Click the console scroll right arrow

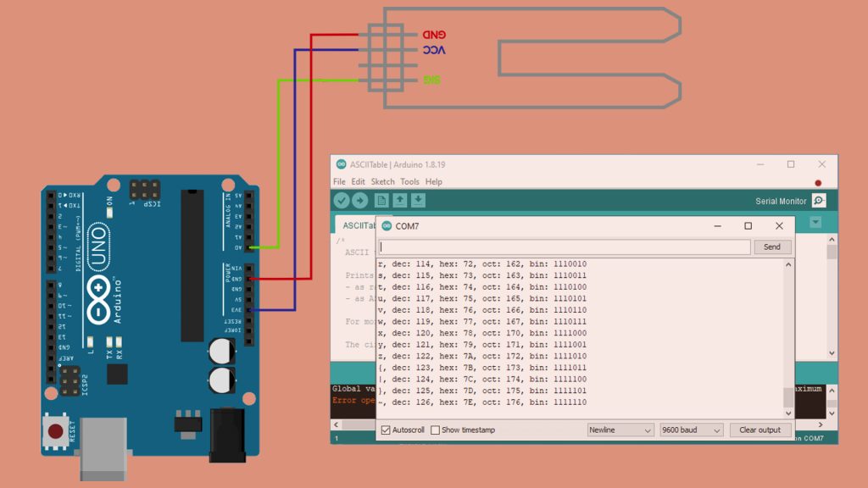click(821, 424)
